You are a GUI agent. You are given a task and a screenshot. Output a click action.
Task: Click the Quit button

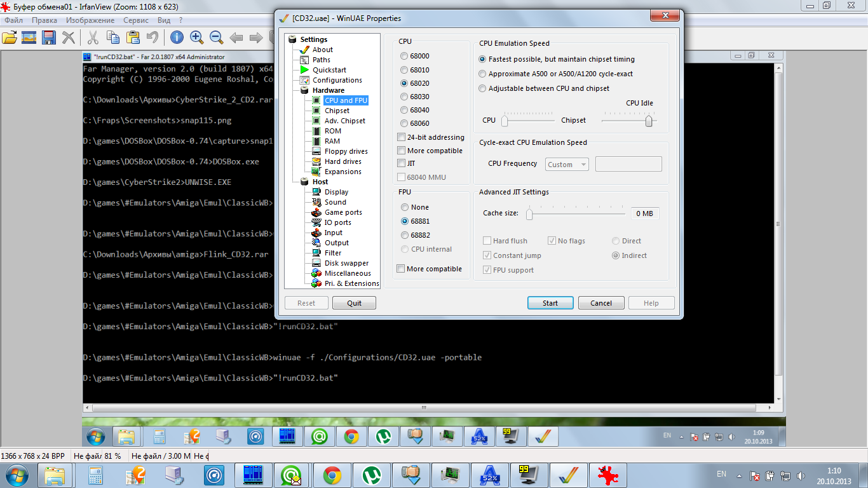(x=354, y=303)
